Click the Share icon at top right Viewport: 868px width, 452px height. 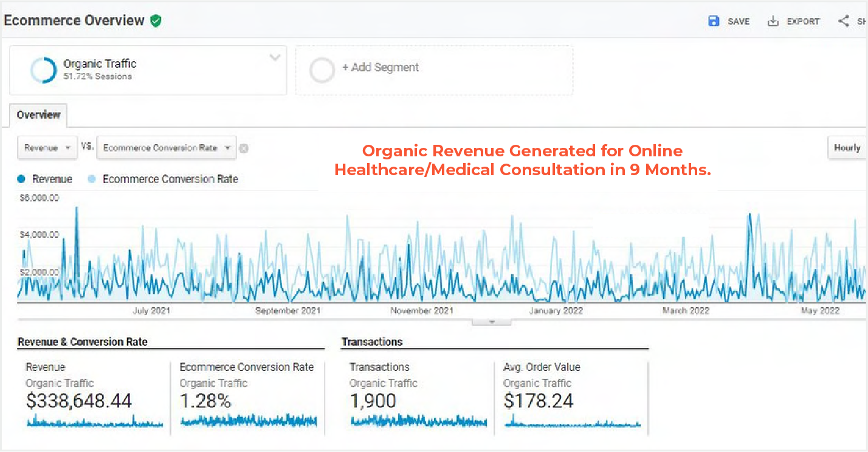point(844,21)
